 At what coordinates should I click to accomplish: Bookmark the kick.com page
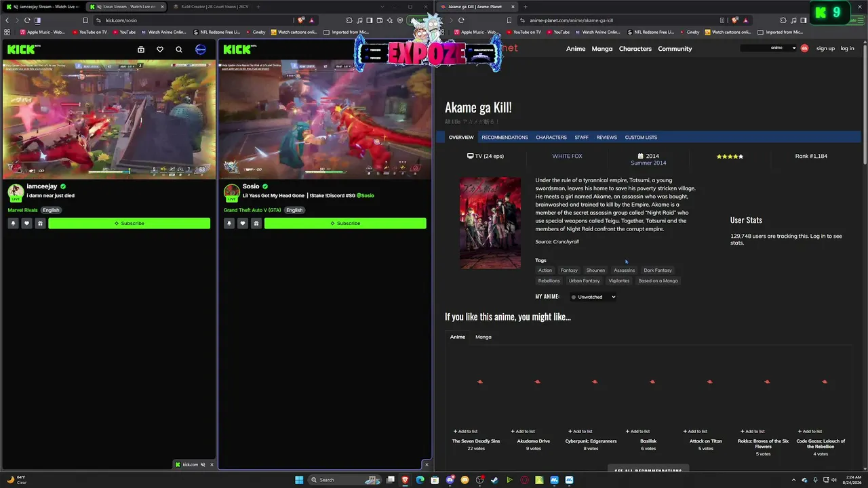pyautogui.click(x=85, y=20)
